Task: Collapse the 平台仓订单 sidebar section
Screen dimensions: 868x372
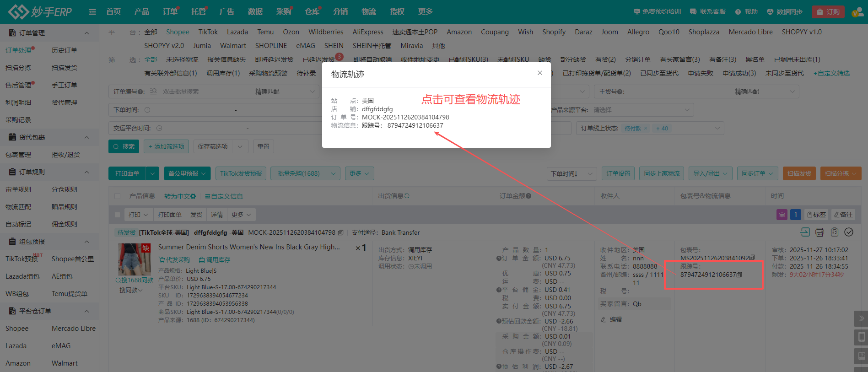Action: click(x=86, y=311)
